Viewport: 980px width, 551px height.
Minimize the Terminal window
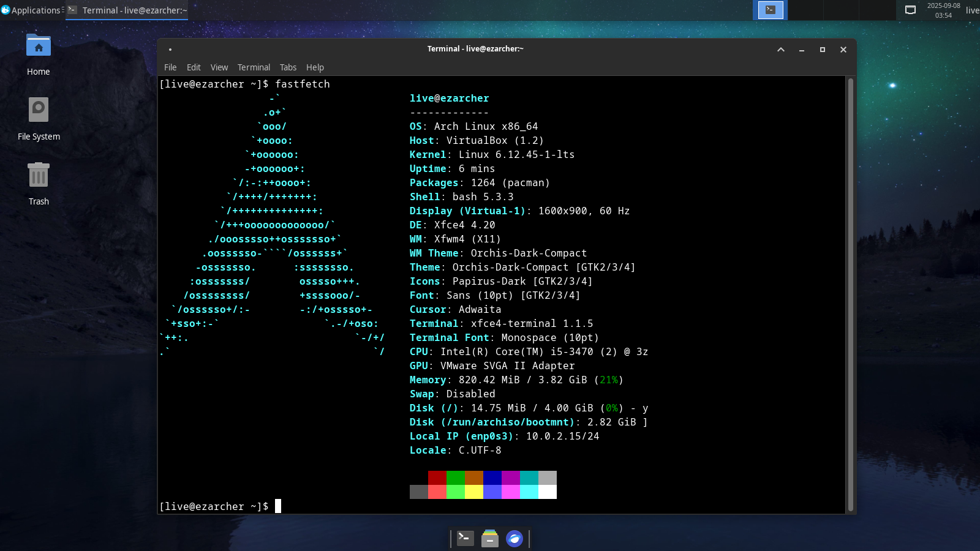point(802,50)
